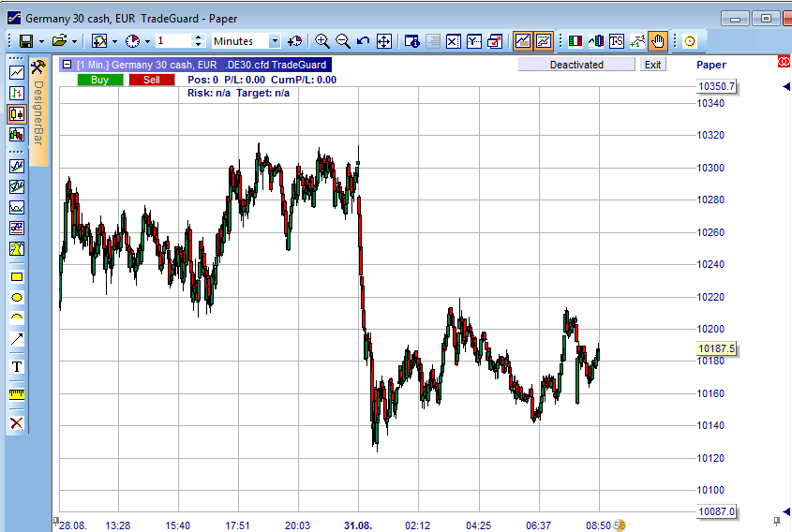The height and width of the screenshot is (532, 792).
Task: Toggle the second highlighted chart line button
Action: coord(544,41)
